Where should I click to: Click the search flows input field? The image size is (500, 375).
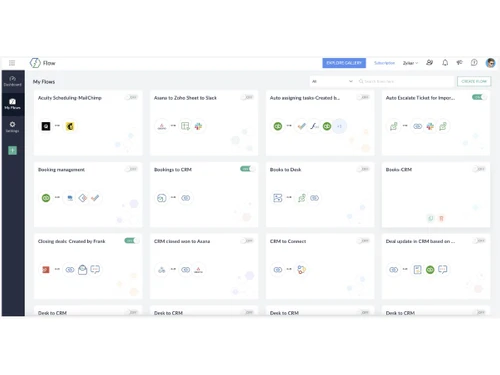pos(405,81)
